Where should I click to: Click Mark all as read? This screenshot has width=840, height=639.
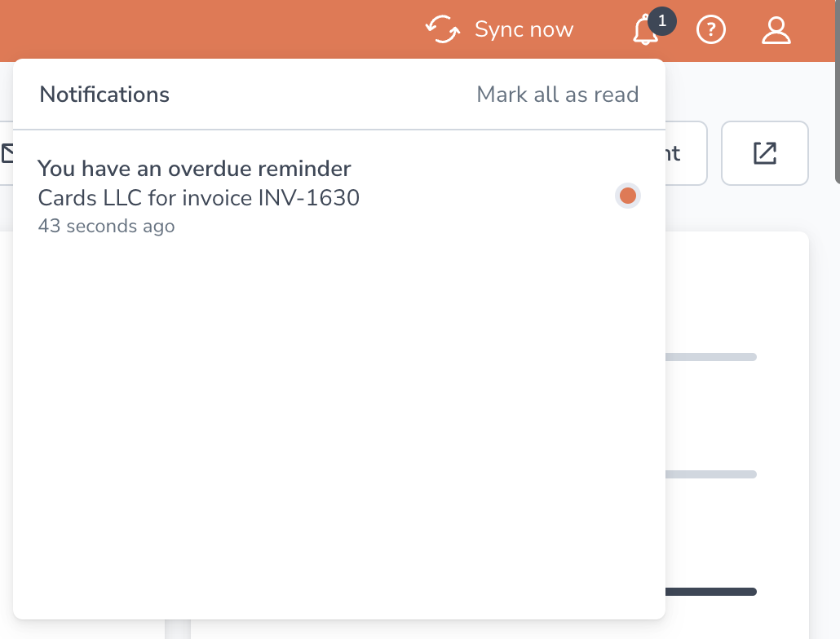coord(557,94)
